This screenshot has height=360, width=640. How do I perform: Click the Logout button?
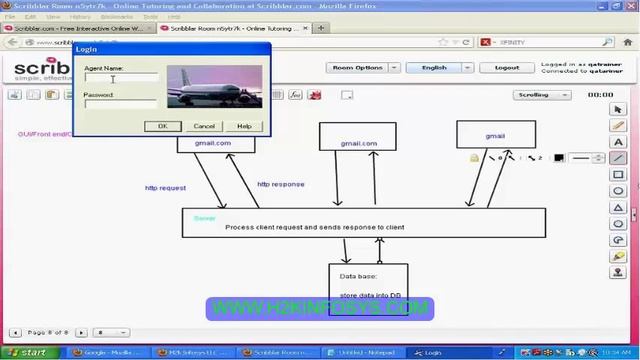pyautogui.click(x=507, y=68)
